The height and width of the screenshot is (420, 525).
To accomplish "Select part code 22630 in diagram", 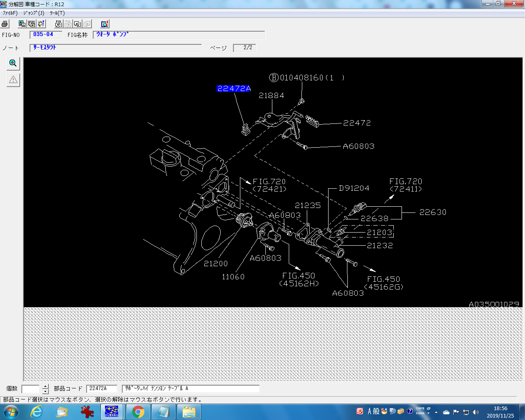I will click(433, 212).
